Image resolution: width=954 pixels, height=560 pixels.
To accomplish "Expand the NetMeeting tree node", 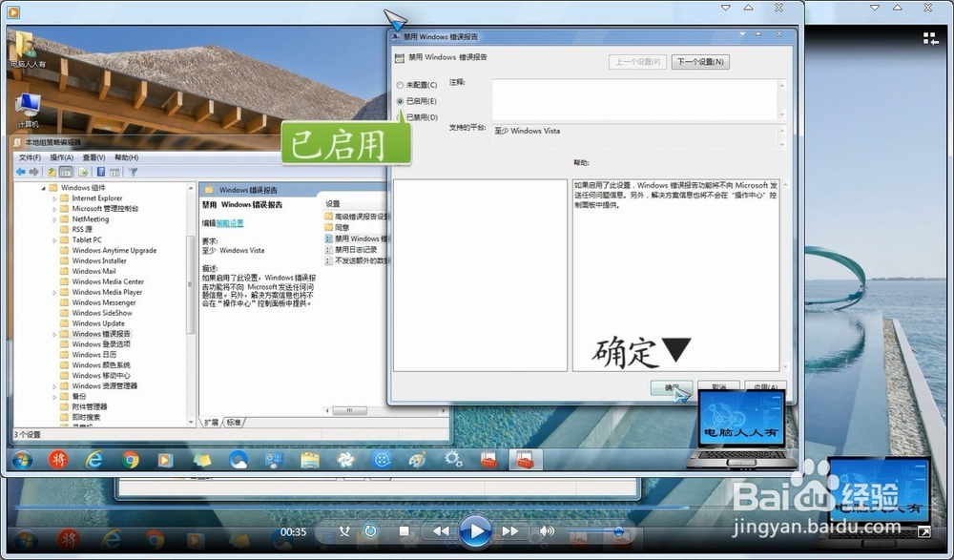I will click(x=54, y=219).
